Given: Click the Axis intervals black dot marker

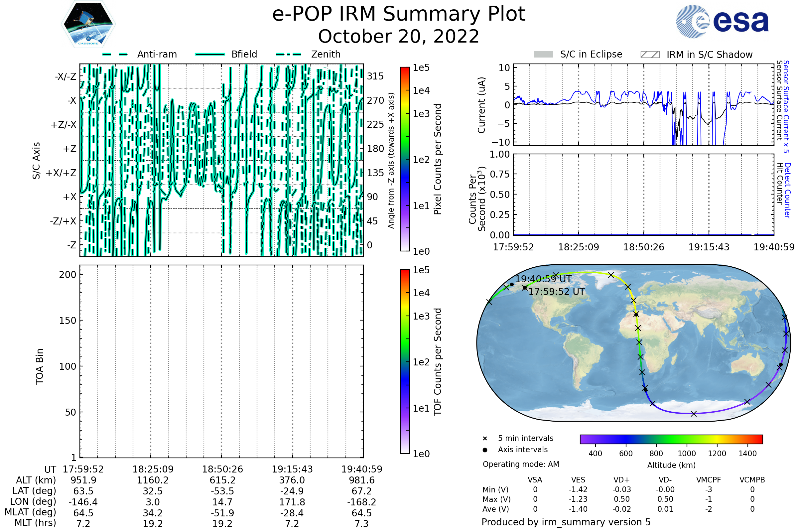Looking at the screenshot, I should 485,450.
